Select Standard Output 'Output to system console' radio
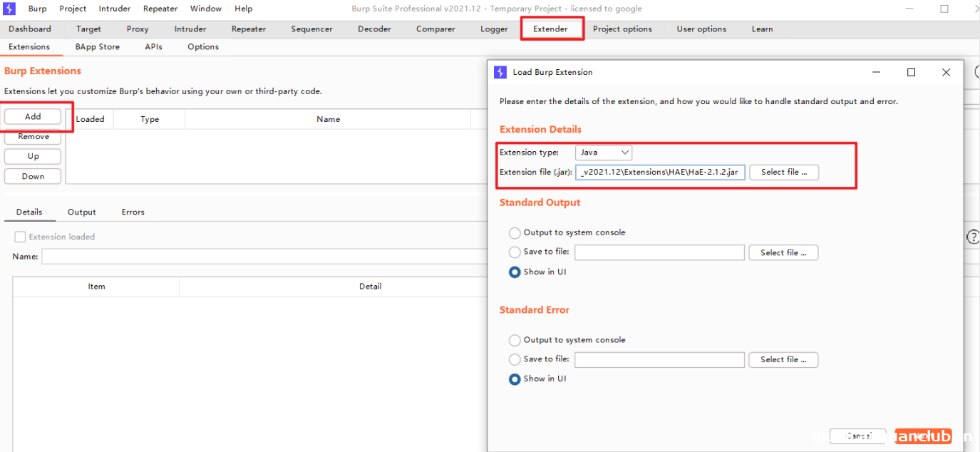Screen dimensions: 980x452 [515, 233]
